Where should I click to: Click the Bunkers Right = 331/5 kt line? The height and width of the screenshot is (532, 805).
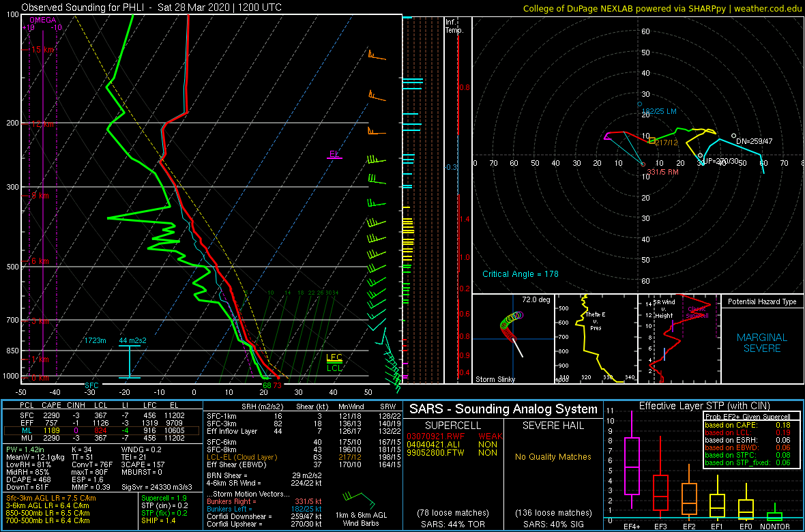click(264, 502)
